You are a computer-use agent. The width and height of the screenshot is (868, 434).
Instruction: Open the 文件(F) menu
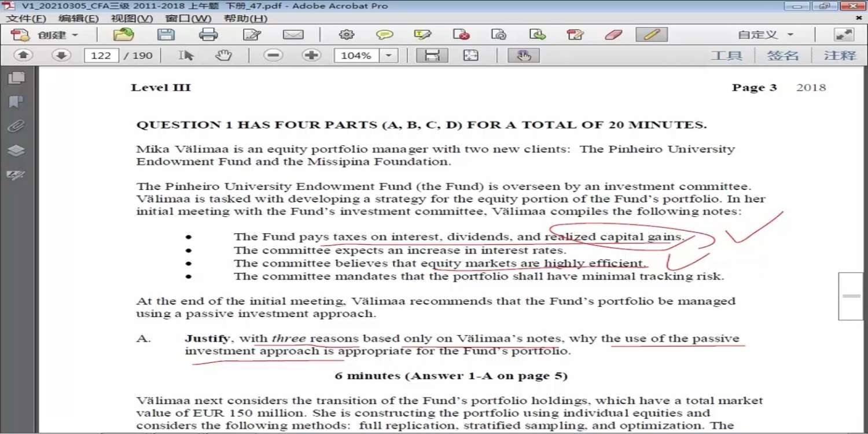tap(26, 19)
